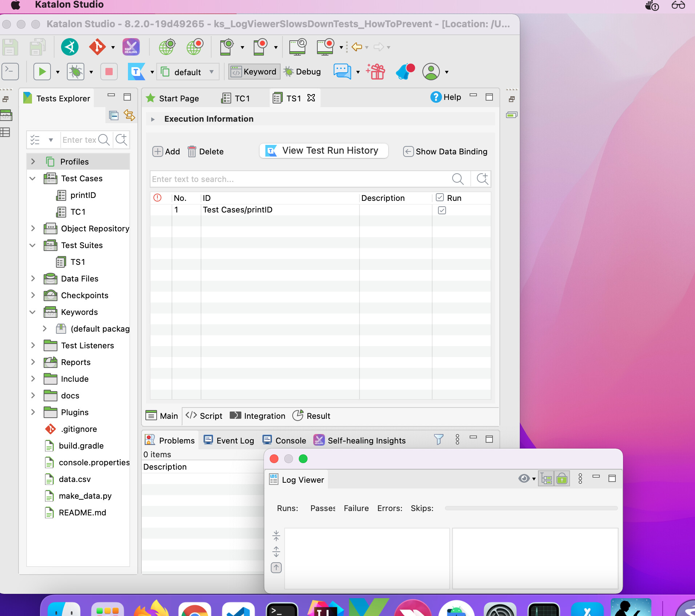Open the notifications megaphone icon

405,72
